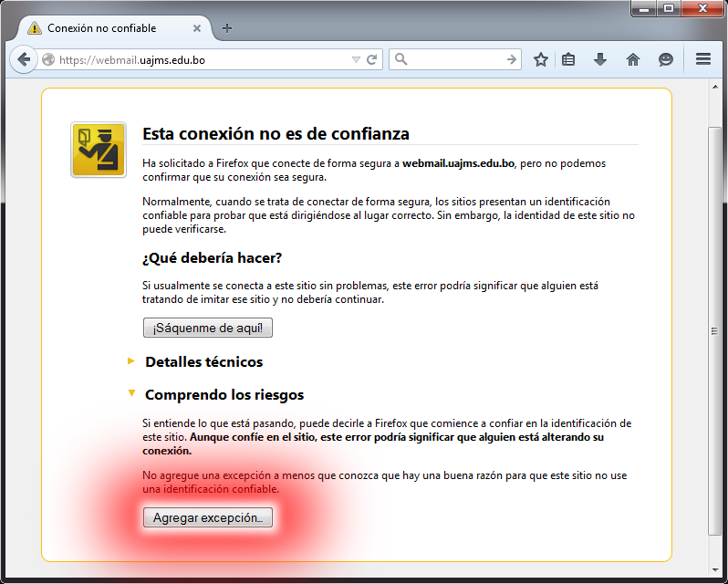This screenshot has width=728, height=584.
Task: Click the address bar URL field
Action: point(201,60)
